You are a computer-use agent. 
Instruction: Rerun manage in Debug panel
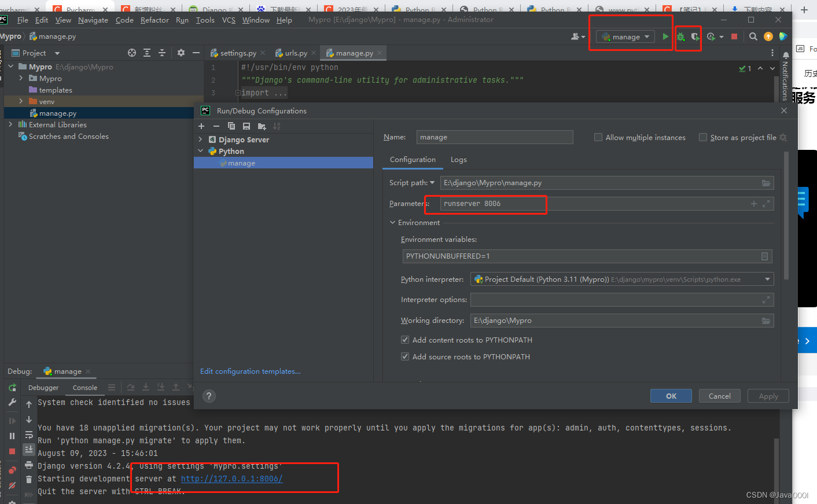tap(12, 388)
